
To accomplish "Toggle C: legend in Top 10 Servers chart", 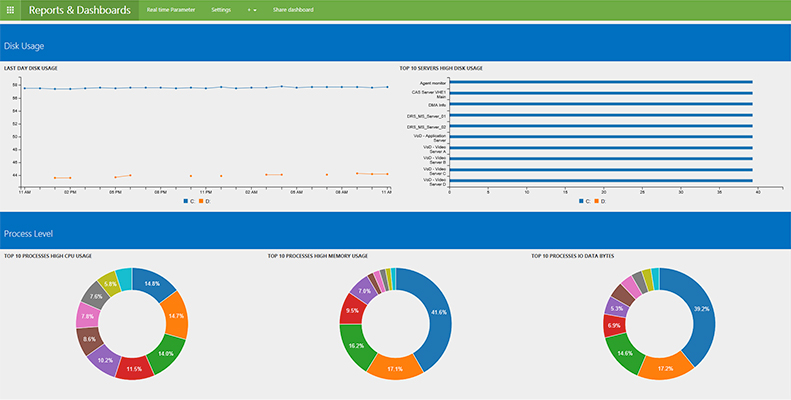I will coord(585,201).
